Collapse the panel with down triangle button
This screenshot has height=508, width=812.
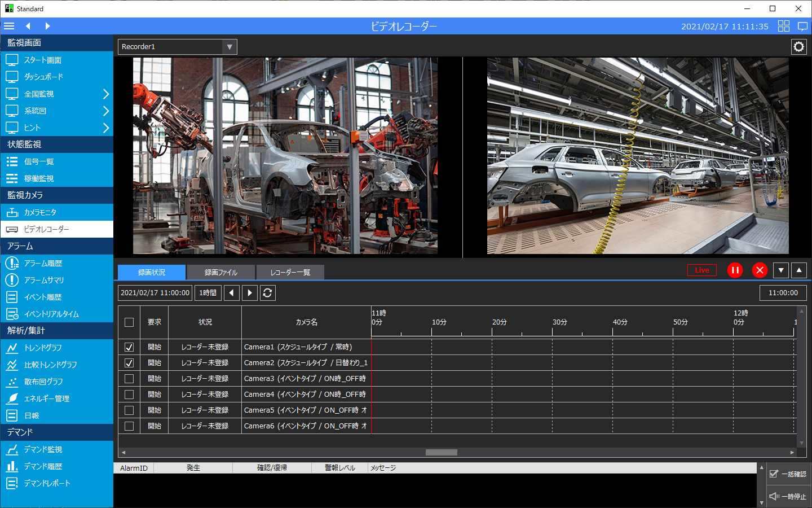(780, 270)
